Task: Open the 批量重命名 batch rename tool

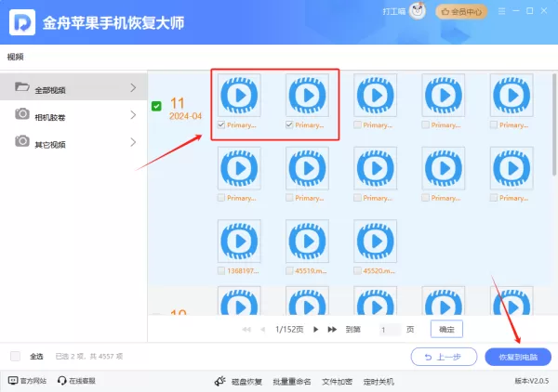Action: 292,382
